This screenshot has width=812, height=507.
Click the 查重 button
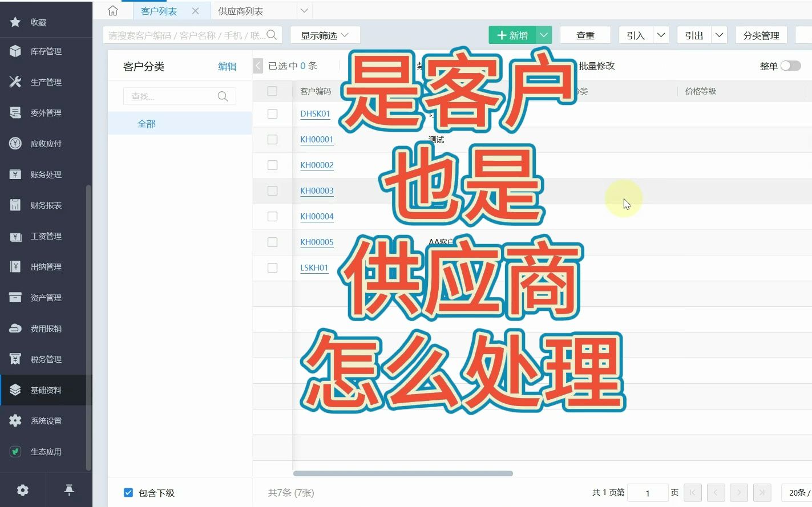point(585,35)
